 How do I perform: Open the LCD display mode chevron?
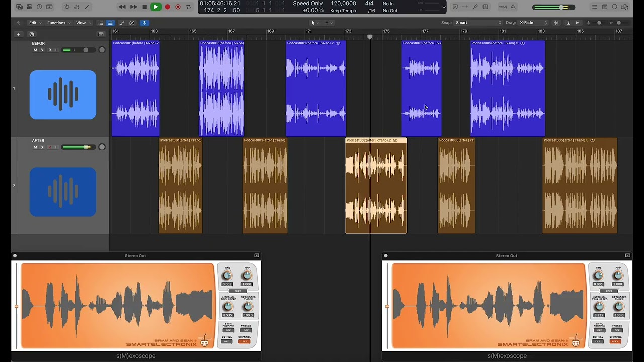[443, 7]
